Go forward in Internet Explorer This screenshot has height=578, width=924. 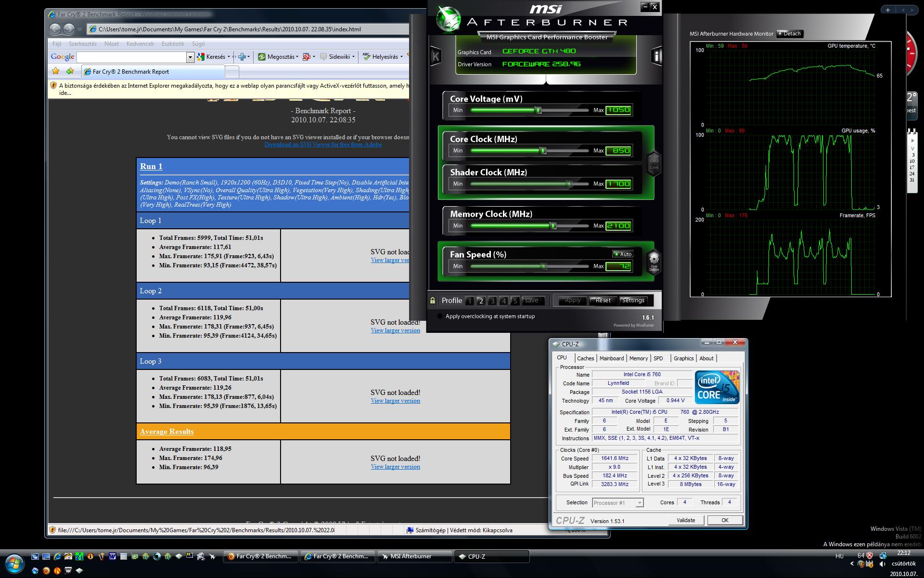[x=69, y=29]
